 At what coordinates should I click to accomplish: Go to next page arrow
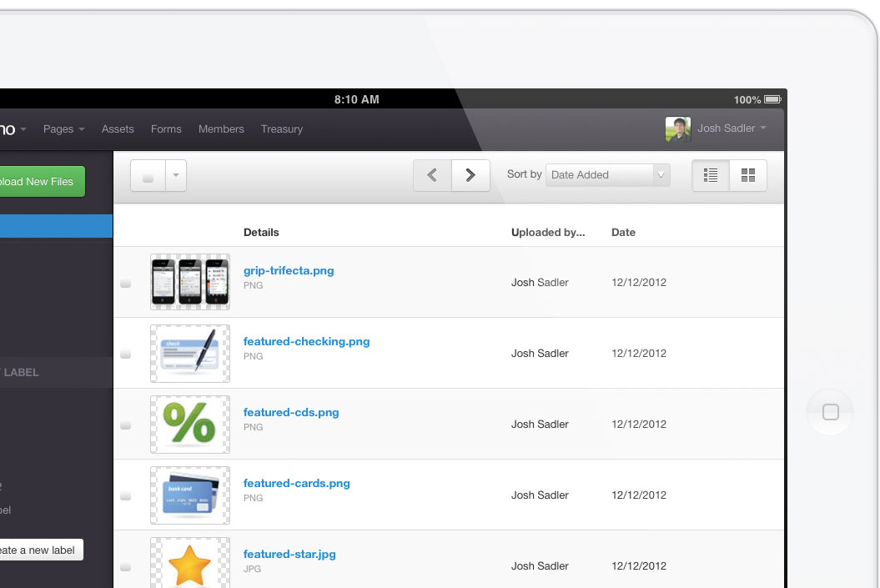(470, 176)
